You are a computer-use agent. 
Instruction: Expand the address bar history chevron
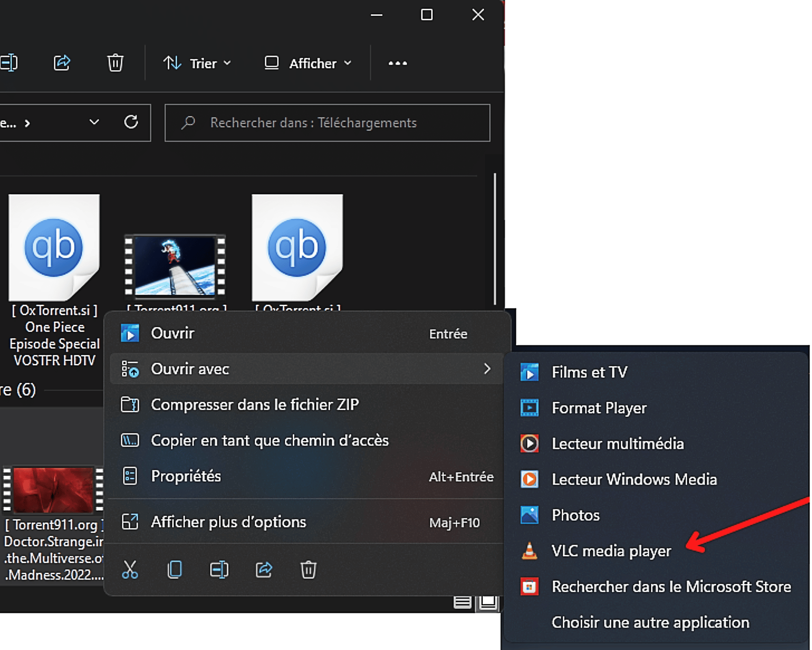[x=94, y=122]
